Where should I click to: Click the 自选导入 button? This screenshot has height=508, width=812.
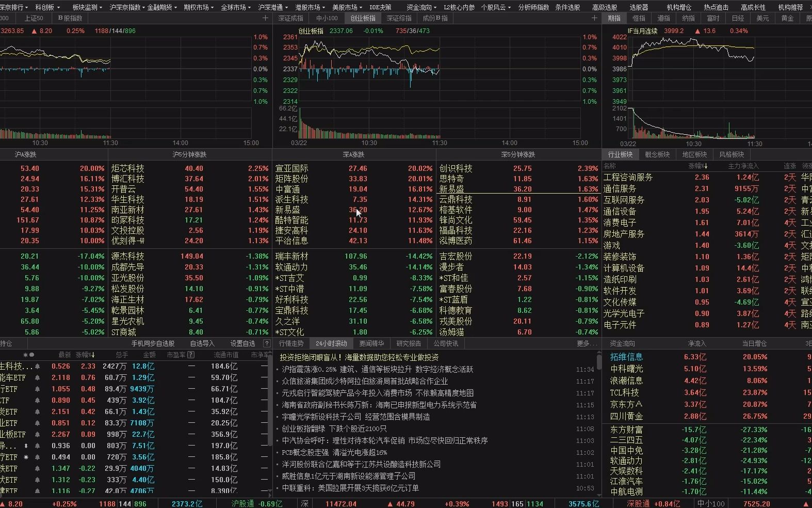[202, 343]
